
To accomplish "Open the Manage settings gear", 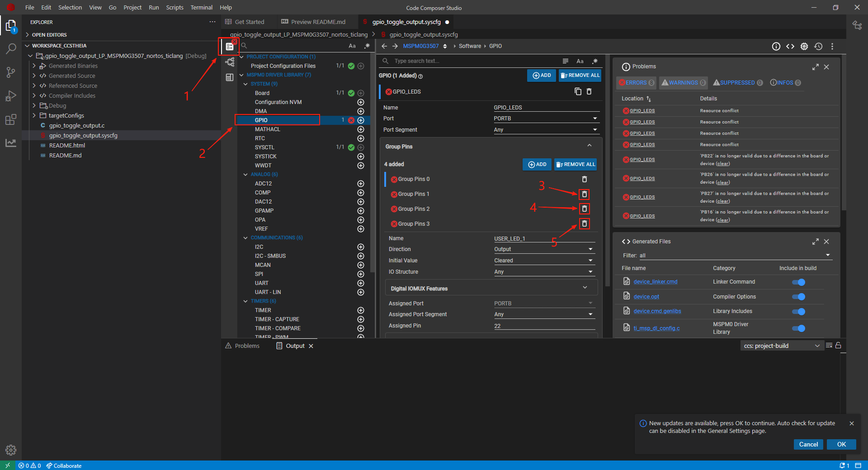I will point(11,450).
